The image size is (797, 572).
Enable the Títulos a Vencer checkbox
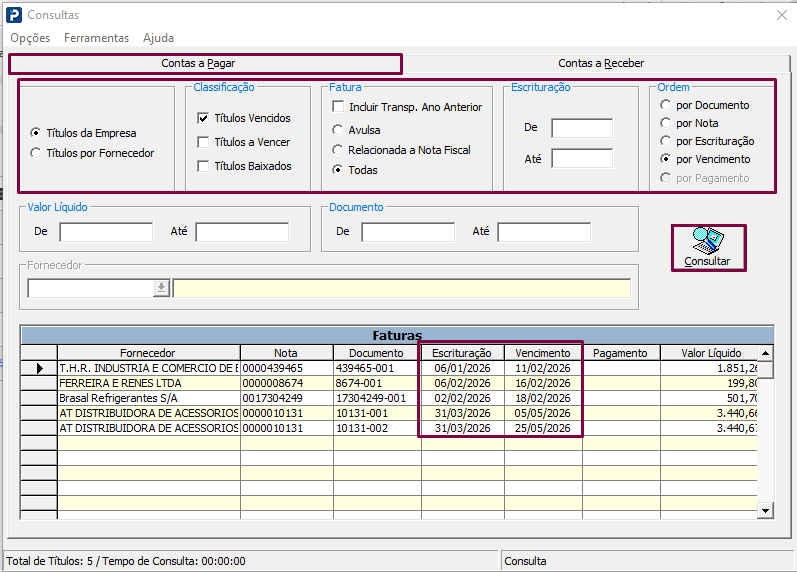[203, 142]
